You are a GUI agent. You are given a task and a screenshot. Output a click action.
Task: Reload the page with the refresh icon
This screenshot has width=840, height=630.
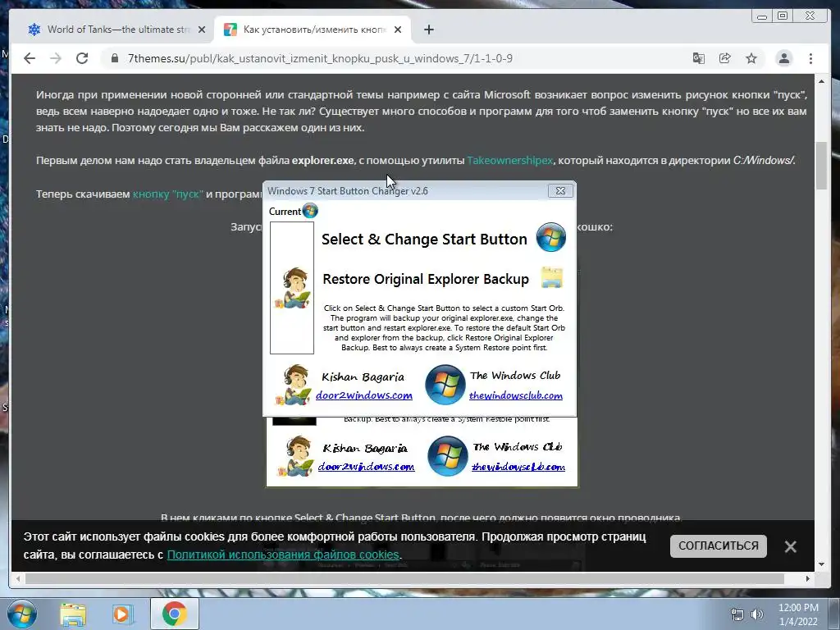pos(82,58)
